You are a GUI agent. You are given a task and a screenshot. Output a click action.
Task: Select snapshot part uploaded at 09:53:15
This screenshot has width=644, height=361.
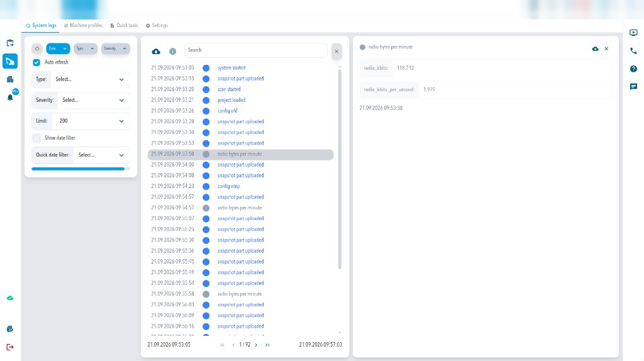coord(241,79)
